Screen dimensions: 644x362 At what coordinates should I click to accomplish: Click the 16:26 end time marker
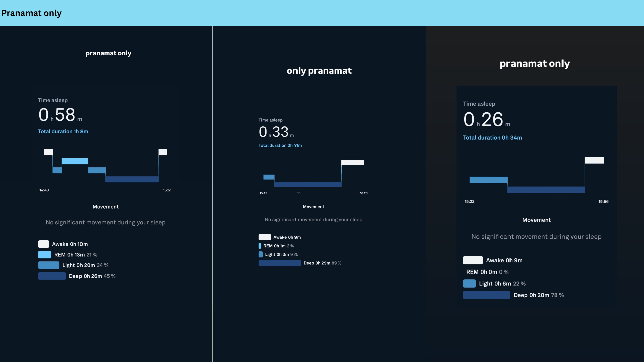point(364,193)
